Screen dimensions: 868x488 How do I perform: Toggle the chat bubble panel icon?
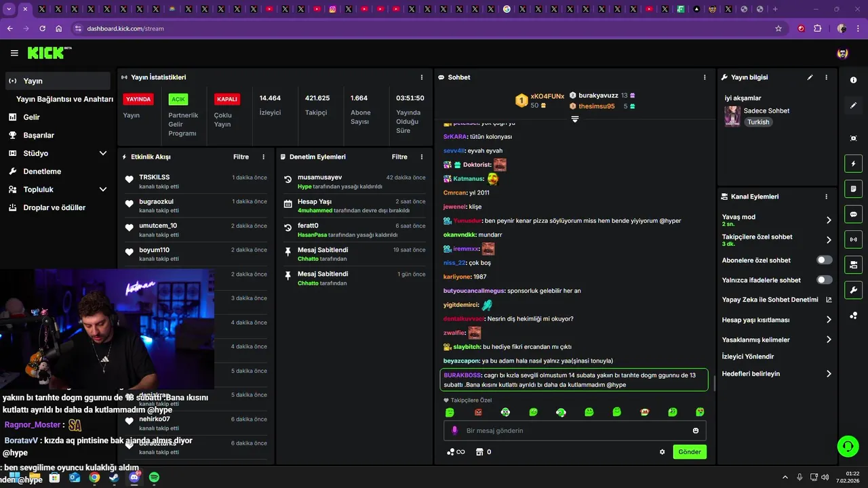pos(853,214)
